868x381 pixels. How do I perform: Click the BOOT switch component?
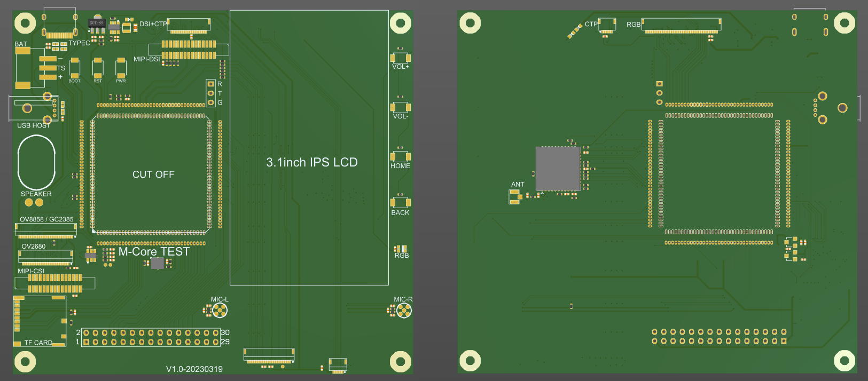(x=74, y=68)
